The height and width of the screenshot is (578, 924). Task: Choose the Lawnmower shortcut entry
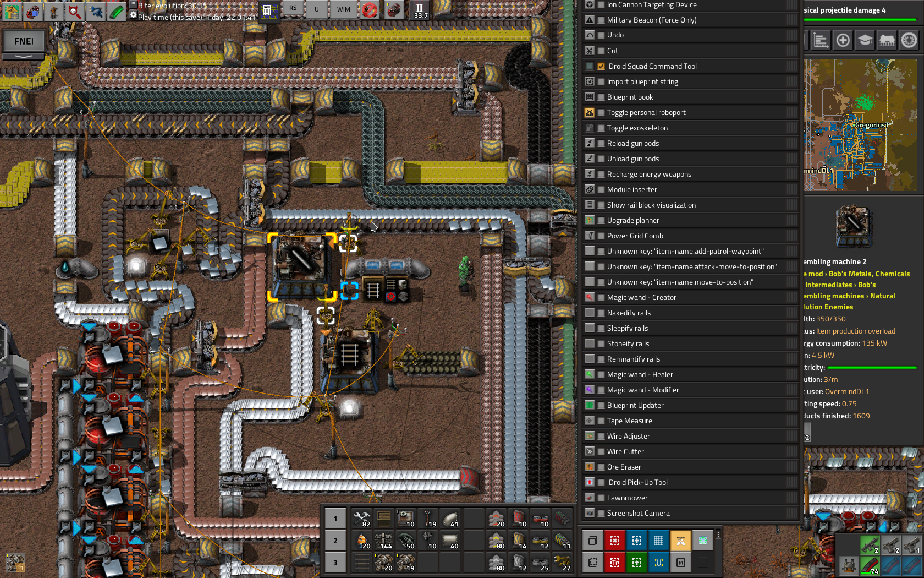click(x=691, y=498)
